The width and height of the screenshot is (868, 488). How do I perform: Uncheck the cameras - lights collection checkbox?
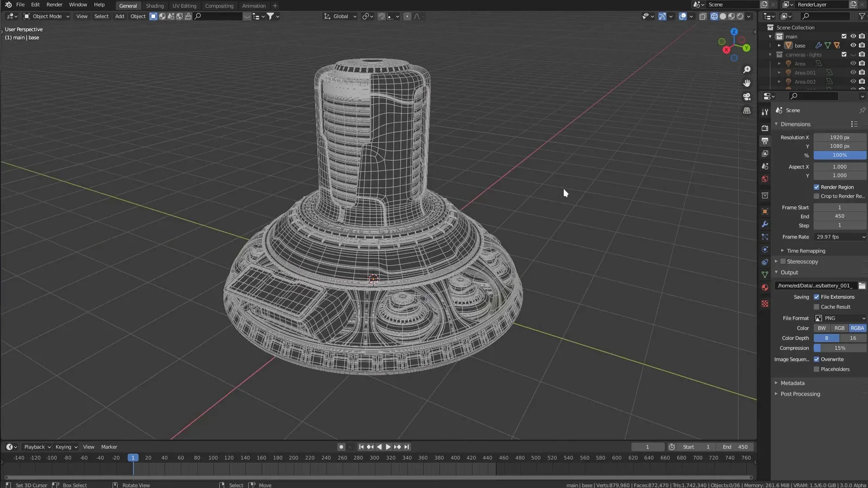pos(844,54)
